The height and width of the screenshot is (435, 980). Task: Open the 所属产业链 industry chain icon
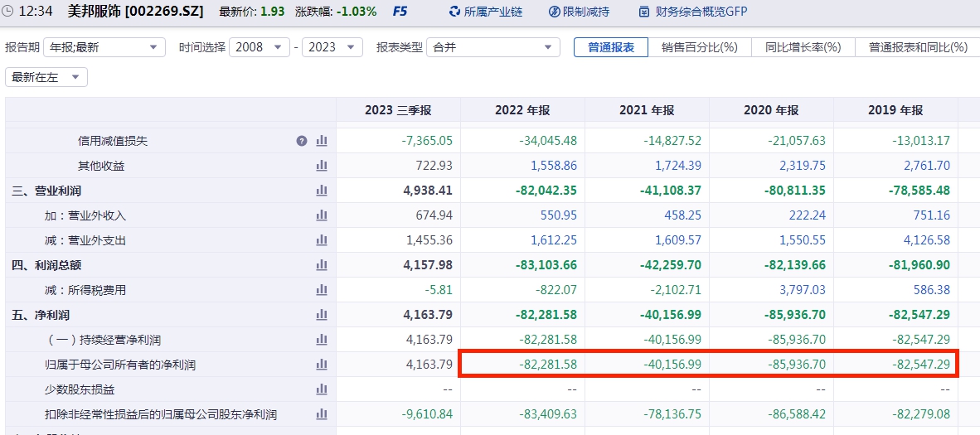pyautogui.click(x=454, y=12)
